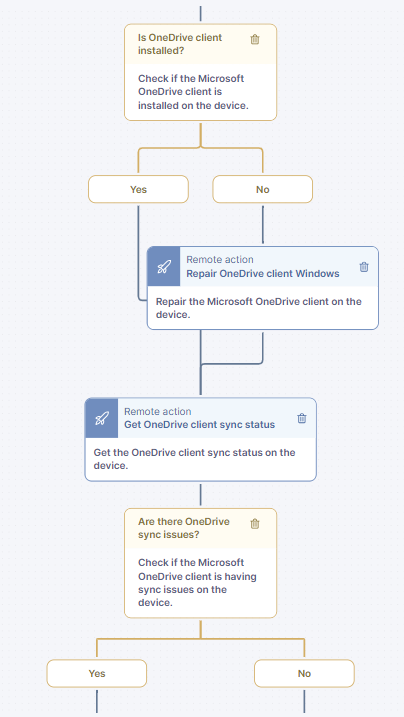Screen dimensions: 404x717
Task: Delete the 'Is OneDrive client installed?' condition
Action: [255, 40]
